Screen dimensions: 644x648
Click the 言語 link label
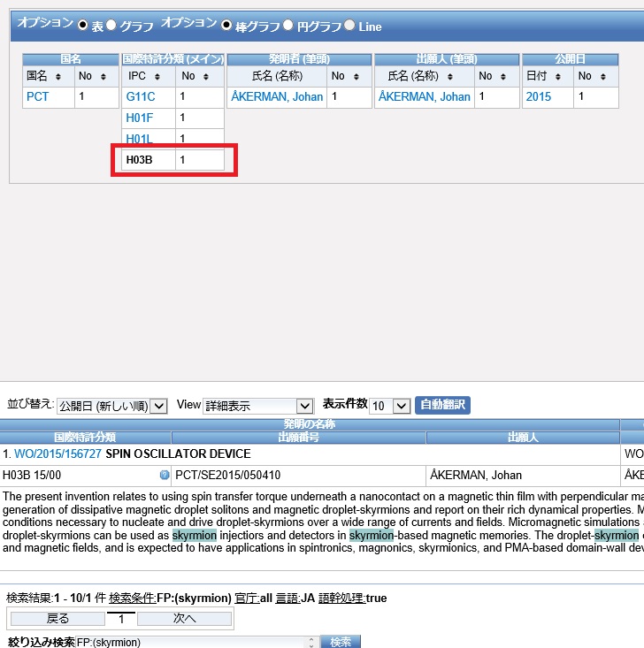(x=287, y=598)
